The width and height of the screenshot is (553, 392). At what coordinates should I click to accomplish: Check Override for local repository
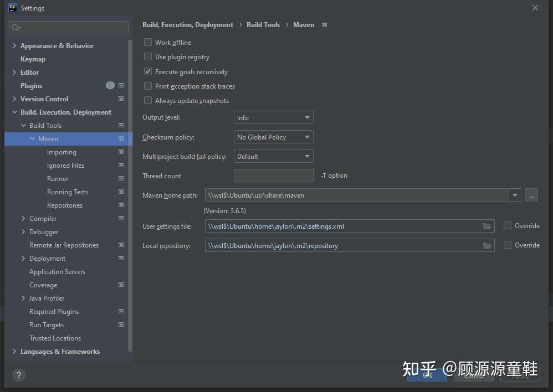[x=507, y=245]
